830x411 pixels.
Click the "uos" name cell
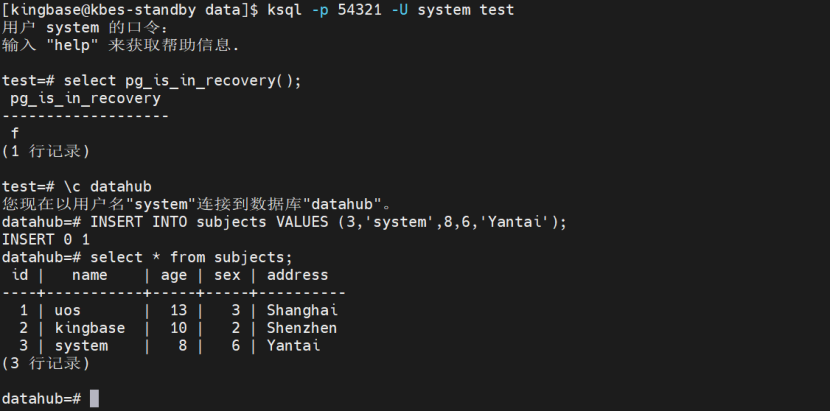[67, 310]
